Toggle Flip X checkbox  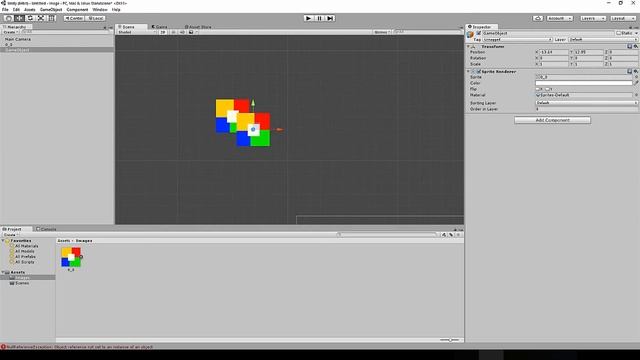point(538,89)
